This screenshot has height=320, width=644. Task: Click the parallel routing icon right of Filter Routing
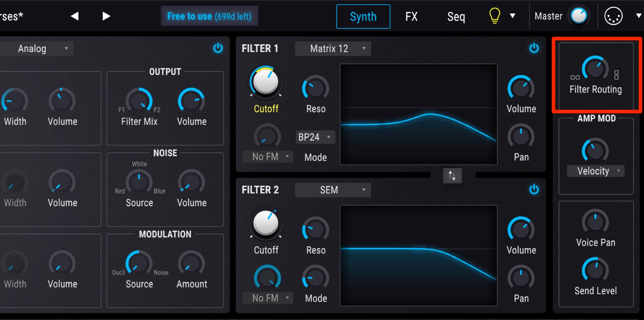pos(616,75)
